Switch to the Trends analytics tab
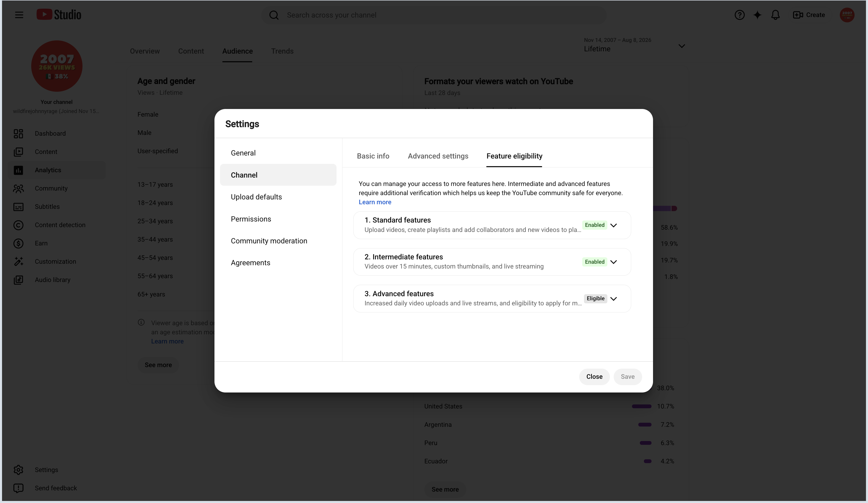This screenshot has width=868, height=503. (x=282, y=51)
